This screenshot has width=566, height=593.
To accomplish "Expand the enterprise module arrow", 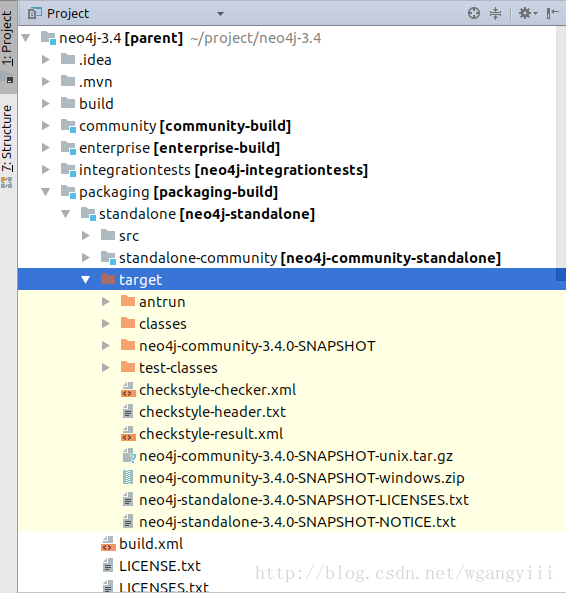I will click(46, 147).
